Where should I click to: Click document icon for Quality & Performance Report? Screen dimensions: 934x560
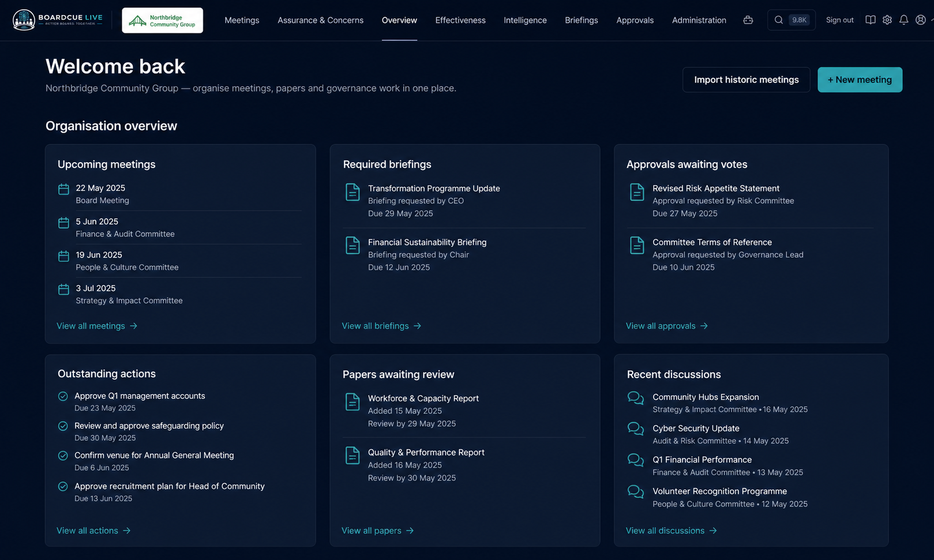[x=352, y=456]
